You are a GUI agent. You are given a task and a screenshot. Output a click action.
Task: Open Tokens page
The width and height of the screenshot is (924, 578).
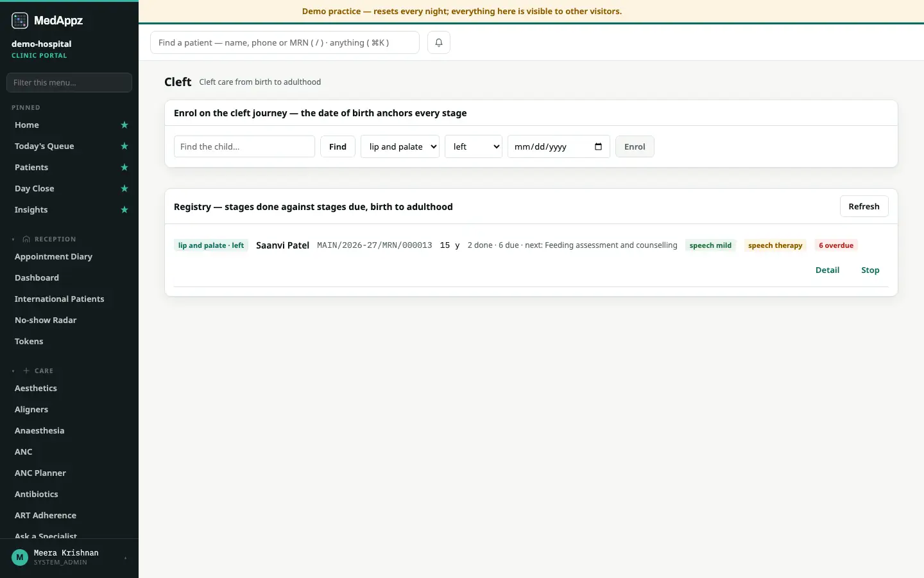[x=29, y=342]
